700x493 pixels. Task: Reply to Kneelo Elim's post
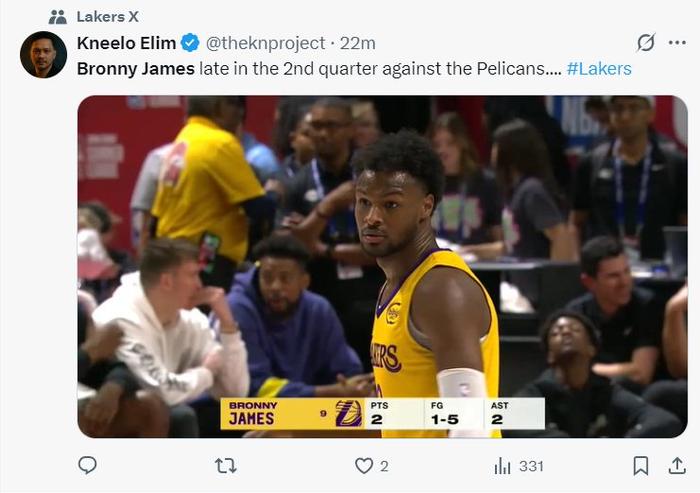pos(88,465)
